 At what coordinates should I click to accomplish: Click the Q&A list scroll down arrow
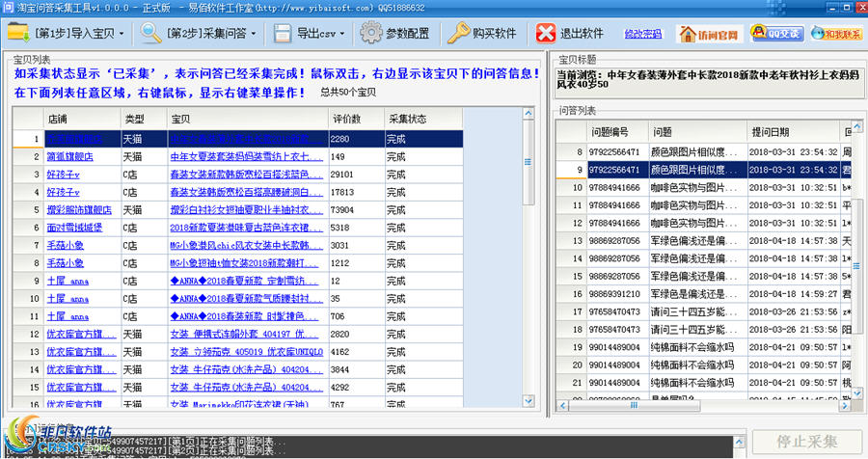click(x=857, y=393)
